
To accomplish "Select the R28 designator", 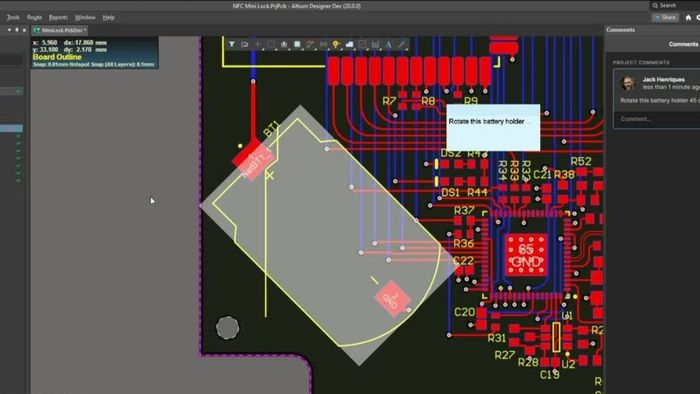I will pos(528,362).
